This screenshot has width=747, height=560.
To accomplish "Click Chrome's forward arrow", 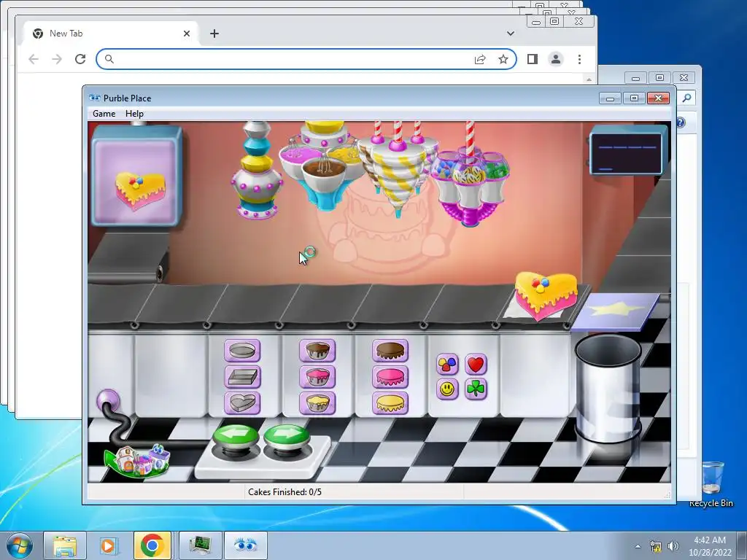I will [57, 59].
